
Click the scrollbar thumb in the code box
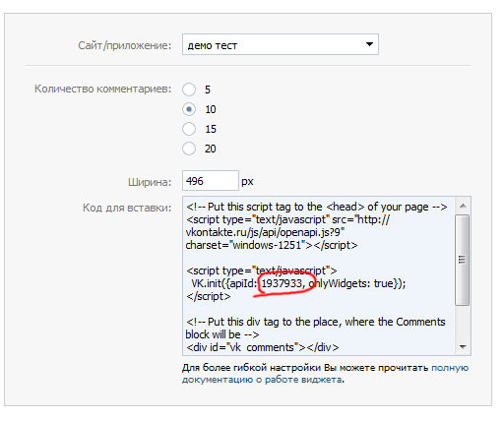click(463, 261)
